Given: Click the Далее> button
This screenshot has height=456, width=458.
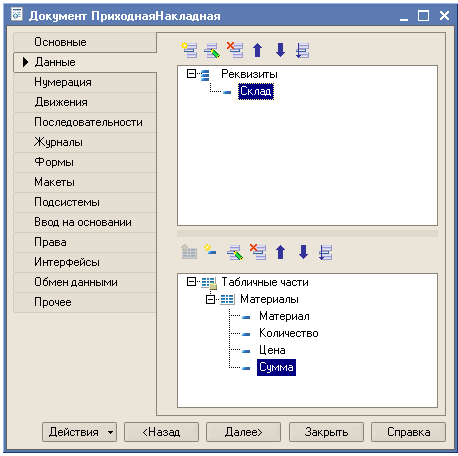Looking at the screenshot, I should click(x=243, y=432).
